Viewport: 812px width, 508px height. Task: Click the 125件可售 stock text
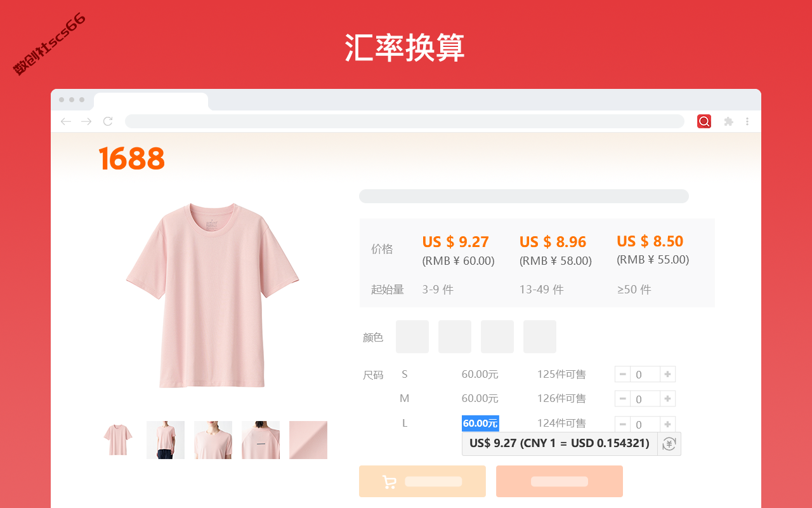pyautogui.click(x=561, y=375)
